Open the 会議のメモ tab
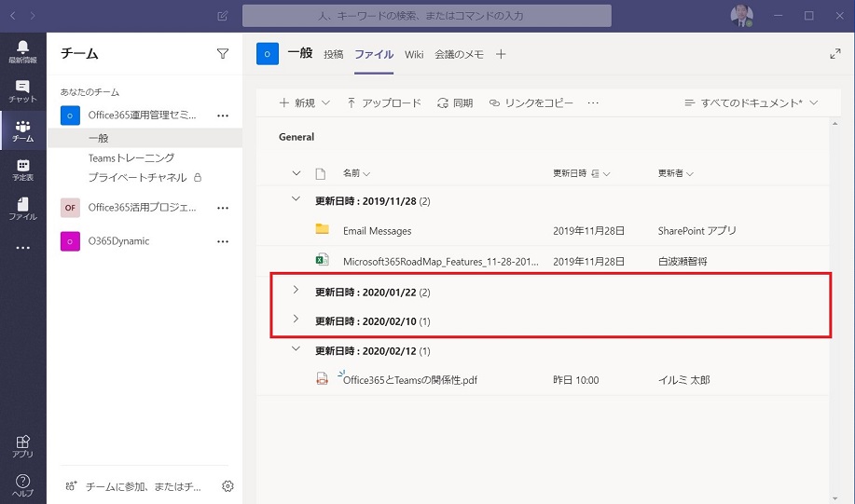855x504 pixels. coord(459,54)
